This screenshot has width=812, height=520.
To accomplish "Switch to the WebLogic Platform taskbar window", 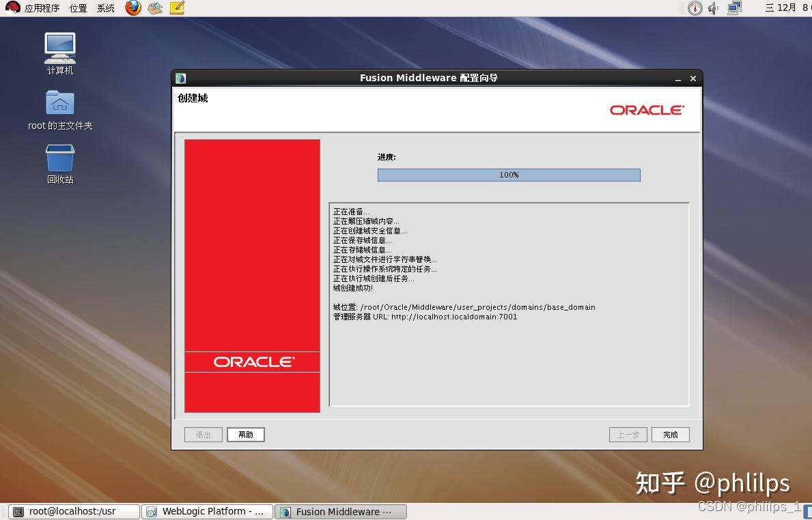I will tap(207, 512).
